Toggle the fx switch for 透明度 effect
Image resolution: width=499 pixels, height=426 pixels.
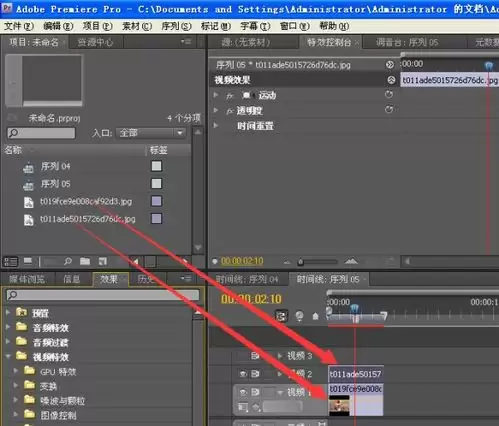[230, 111]
